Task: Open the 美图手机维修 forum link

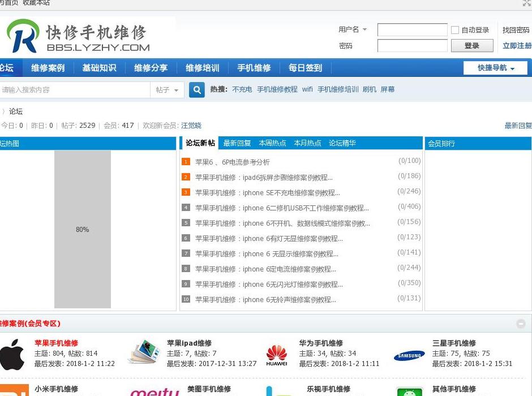Action: pyautogui.click(x=209, y=389)
